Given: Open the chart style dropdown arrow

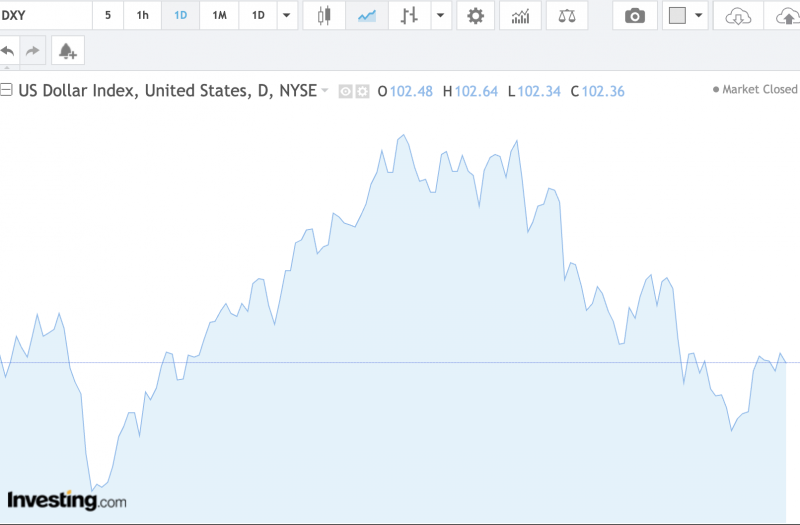Looking at the screenshot, I should click(439, 16).
